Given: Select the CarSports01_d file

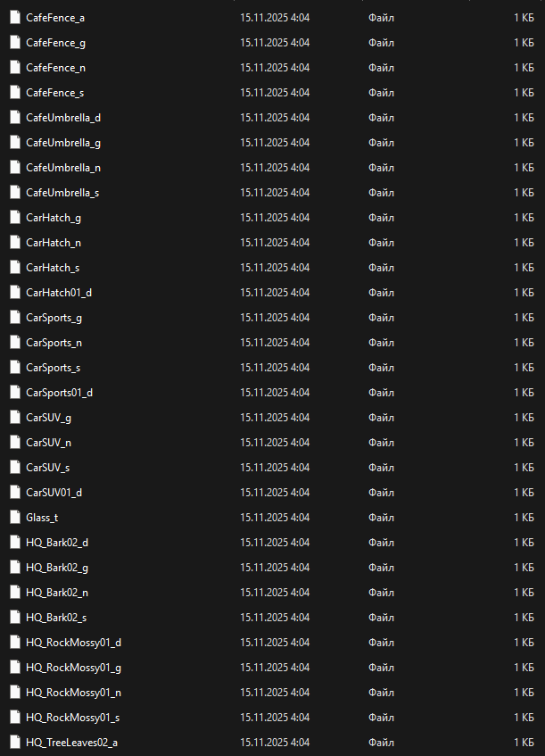Looking at the screenshot, I should [x=59, y=392].
